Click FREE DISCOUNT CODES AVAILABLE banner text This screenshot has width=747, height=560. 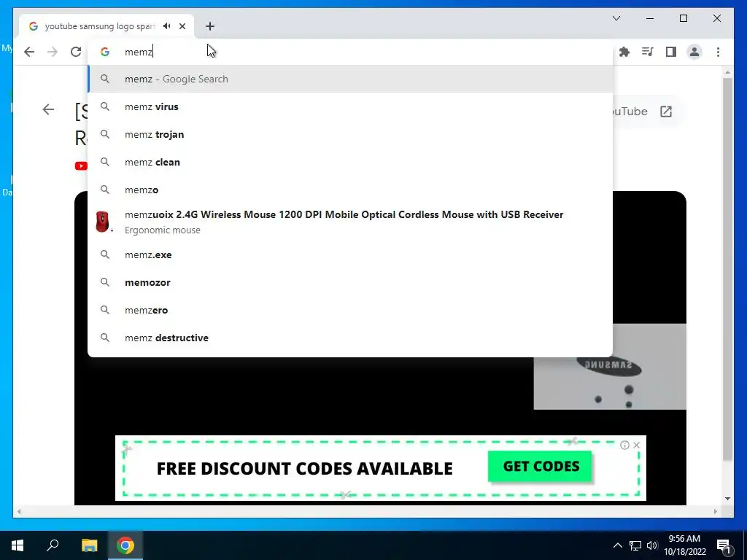point(304,469)
